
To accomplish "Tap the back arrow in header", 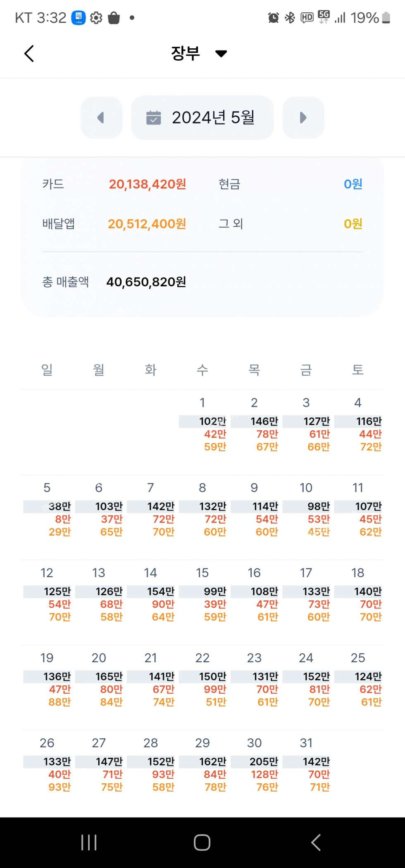I will (29, 53).
